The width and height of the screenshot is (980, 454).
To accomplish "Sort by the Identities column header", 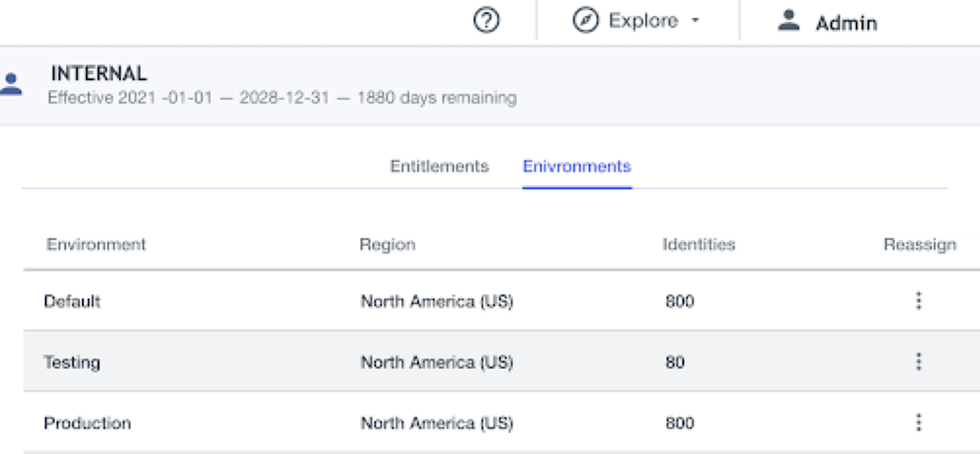I will point(699,245).
